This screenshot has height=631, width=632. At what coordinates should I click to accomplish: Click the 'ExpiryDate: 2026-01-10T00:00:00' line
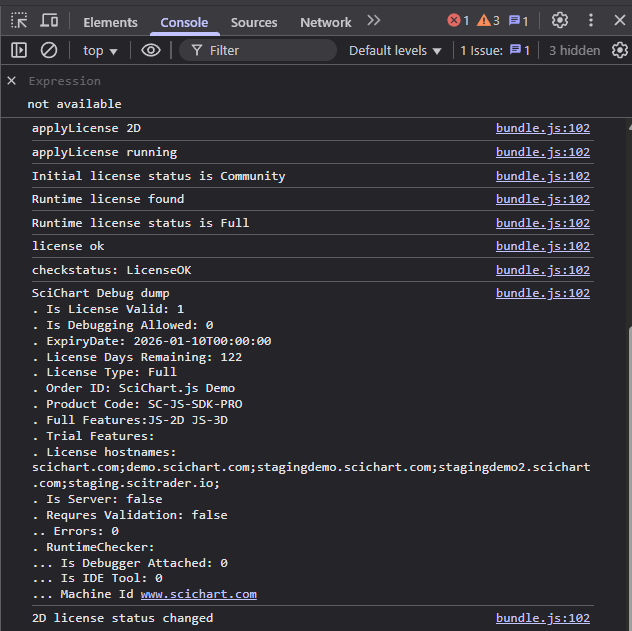(159, 341)
